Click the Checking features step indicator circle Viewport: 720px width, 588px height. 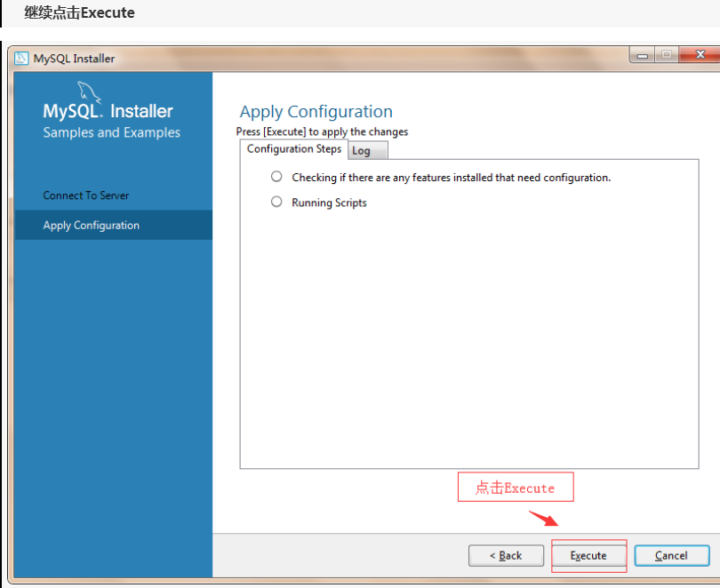[276, 177]
